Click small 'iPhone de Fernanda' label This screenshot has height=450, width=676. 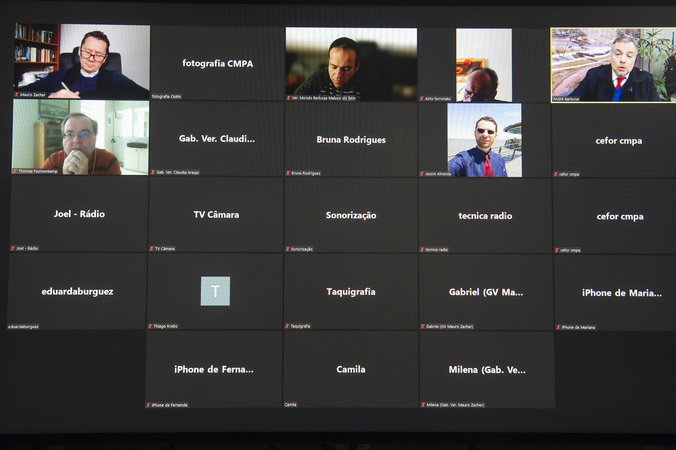[x=169, y=405]
